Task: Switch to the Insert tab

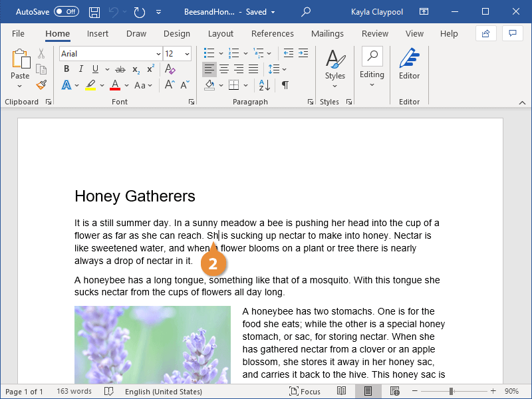Action: pyautogui.click(x=98, y=34)
